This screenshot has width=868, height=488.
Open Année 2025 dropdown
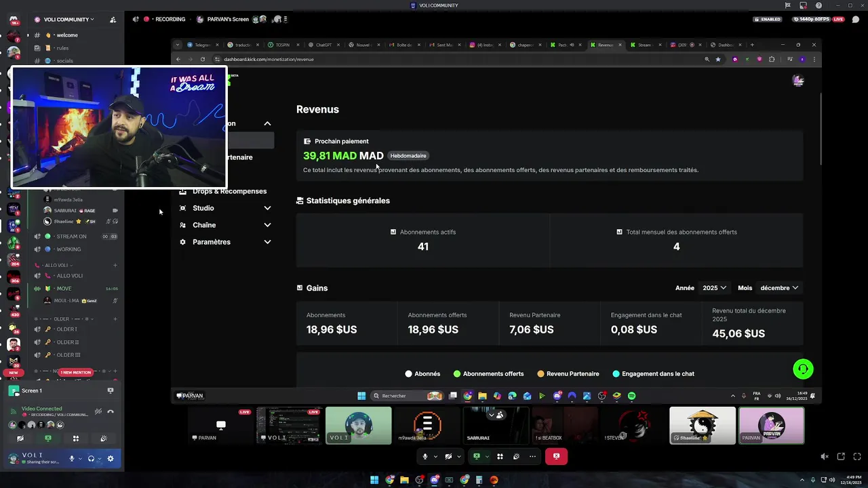coord(714,288)
